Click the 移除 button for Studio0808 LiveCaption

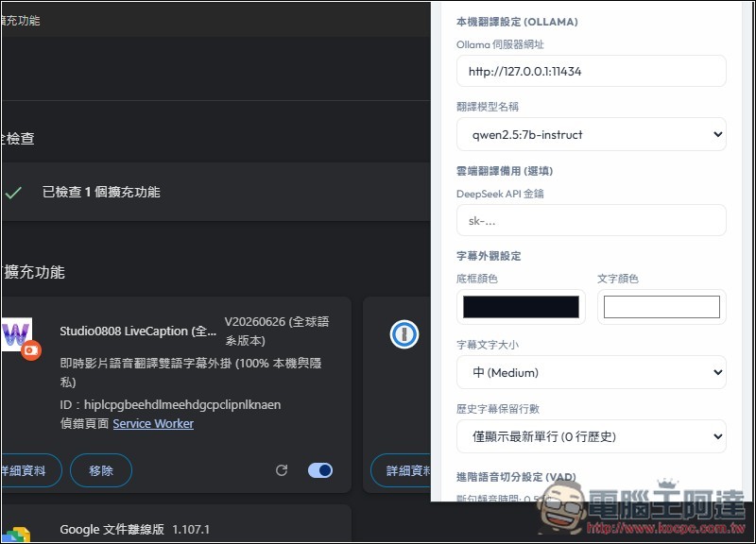[101, 470]
